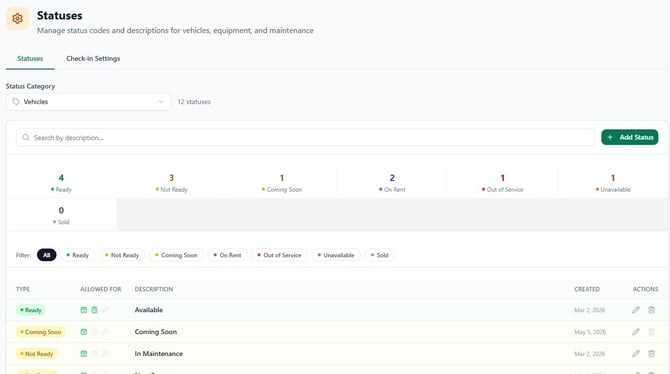Click the Ready summary card showing 4

click(61, 183)
